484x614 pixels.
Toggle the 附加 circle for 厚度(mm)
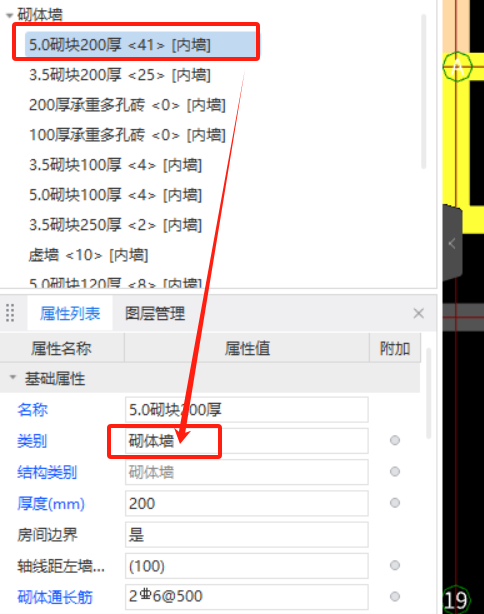click(395, 503)
